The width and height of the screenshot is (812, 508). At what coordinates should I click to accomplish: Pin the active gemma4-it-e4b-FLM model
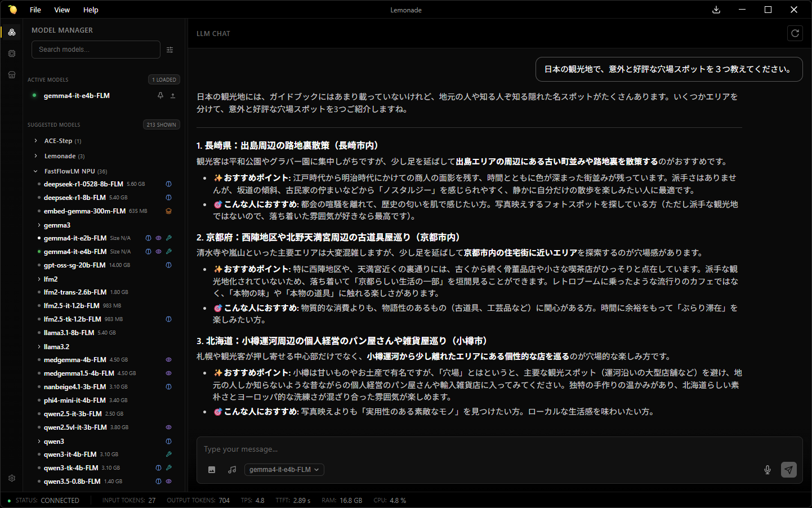pyautogui.click(x=160, y=96)
